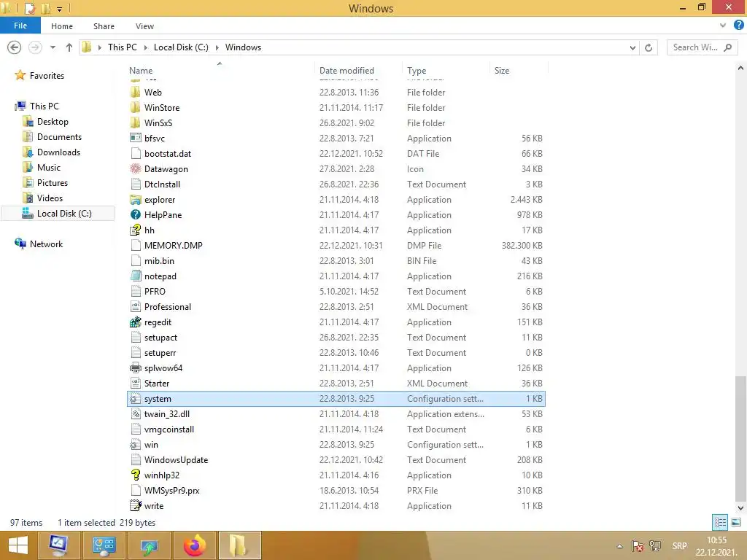Viewport: 747px width, 560px height.
Task: Select the MEMORY.DMP file name
Action: (x=174, y=245)
